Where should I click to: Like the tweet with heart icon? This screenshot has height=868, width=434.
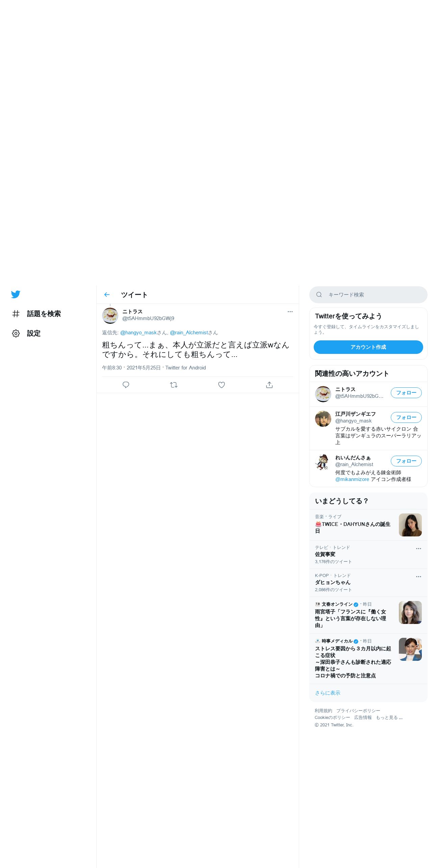coord(222,385)
